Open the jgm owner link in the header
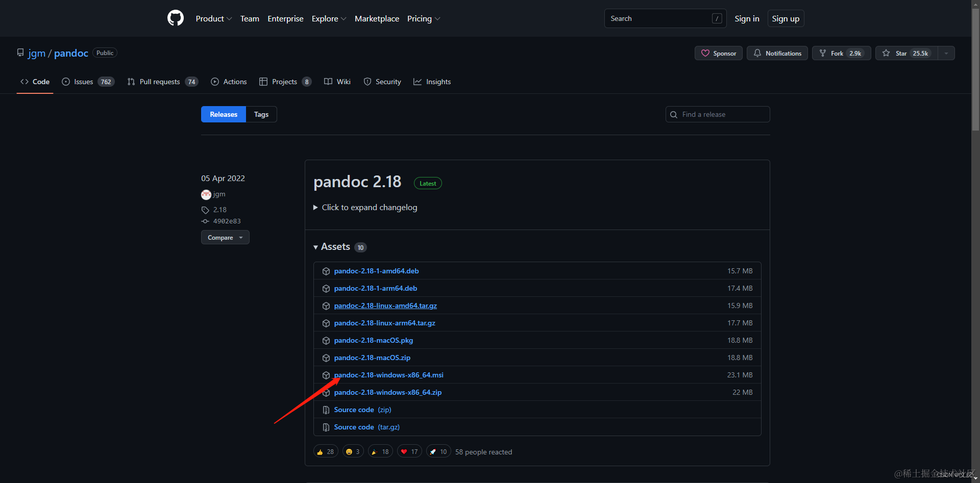The image size is (980, 483). click(x=37, y=53)
